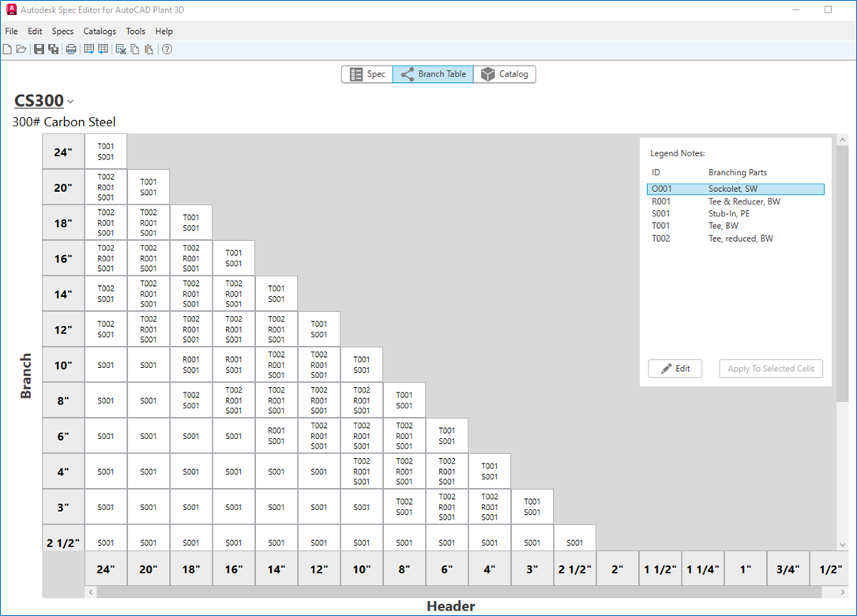Open the Catalogs menu
This screenshot has width=857, height=616.
pyautogui.click(x=100, y=31)
